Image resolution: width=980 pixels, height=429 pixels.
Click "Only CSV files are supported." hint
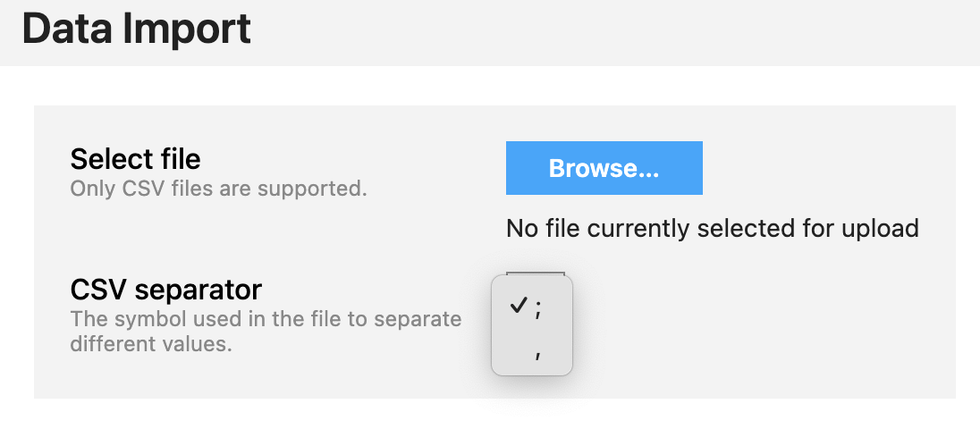point(218,189)
